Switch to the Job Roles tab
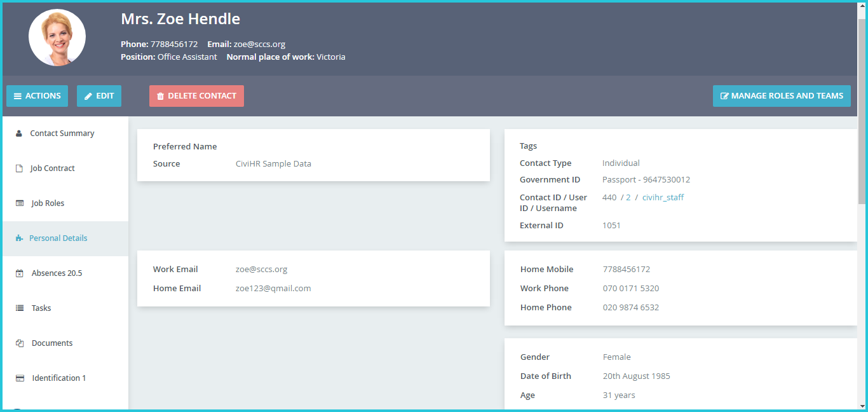 pos(65,203)
